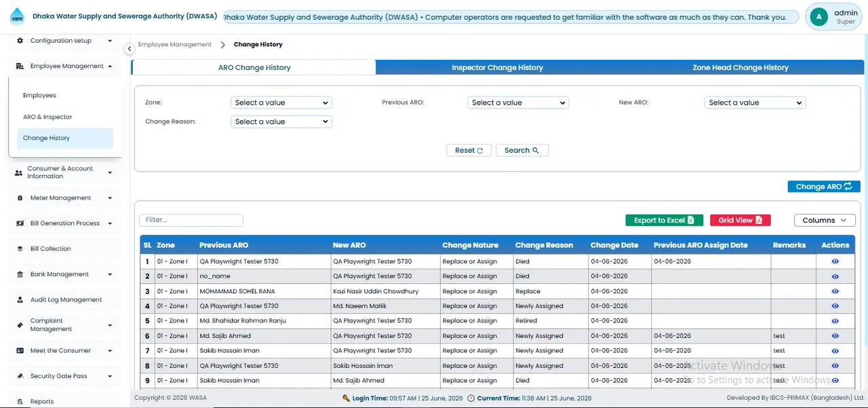
Task: View details for row 1 eye icon
Action: 835,261
